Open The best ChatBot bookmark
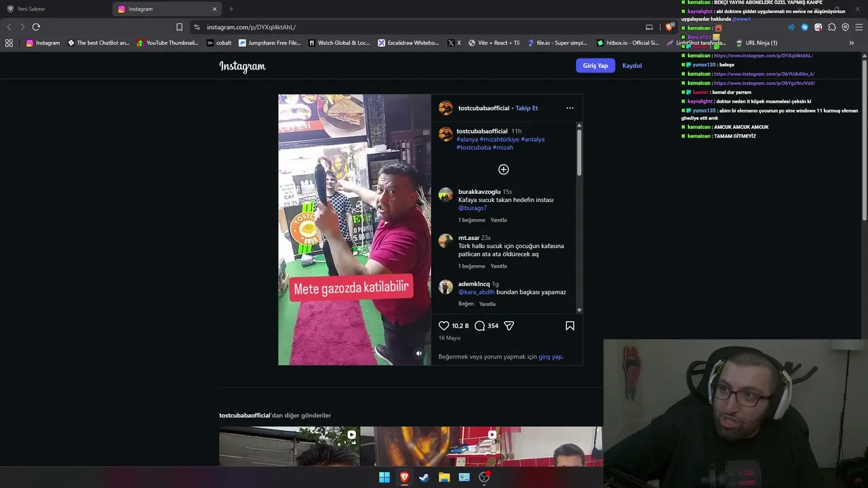This screenshot has width=868, height=488. pyautogui.click(x=98, y=43)
